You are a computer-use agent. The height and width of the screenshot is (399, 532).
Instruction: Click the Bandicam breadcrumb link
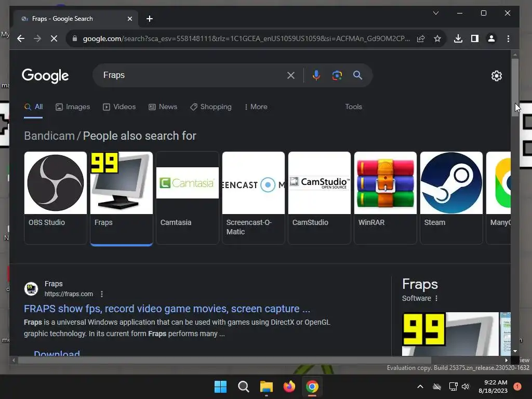[x=49, y=136]
